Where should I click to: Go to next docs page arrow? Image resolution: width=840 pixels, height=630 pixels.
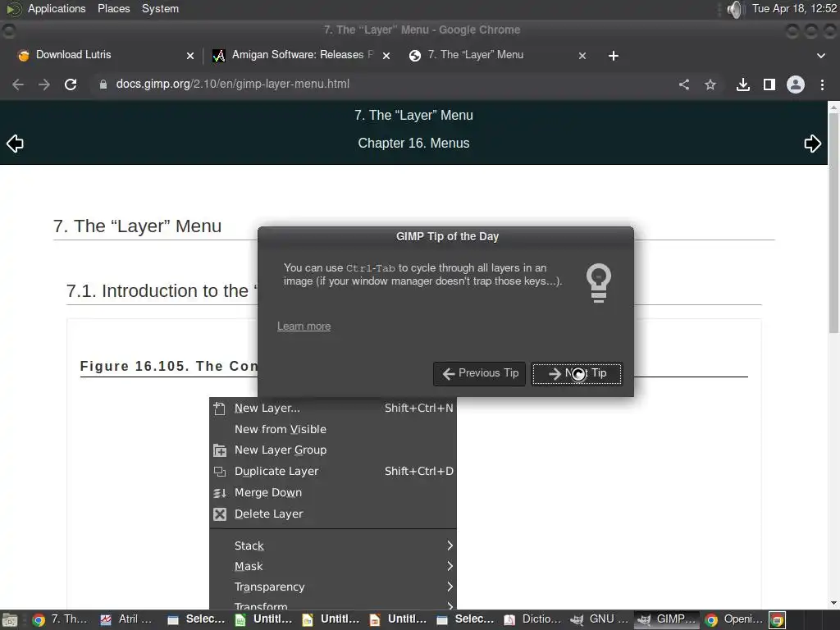[813, 144]
